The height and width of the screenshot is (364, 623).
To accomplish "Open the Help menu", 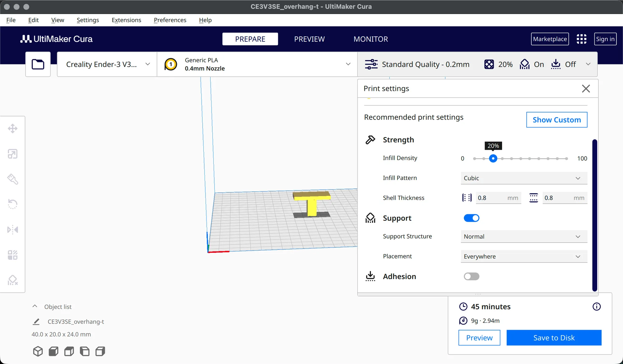I will [205, 20].
